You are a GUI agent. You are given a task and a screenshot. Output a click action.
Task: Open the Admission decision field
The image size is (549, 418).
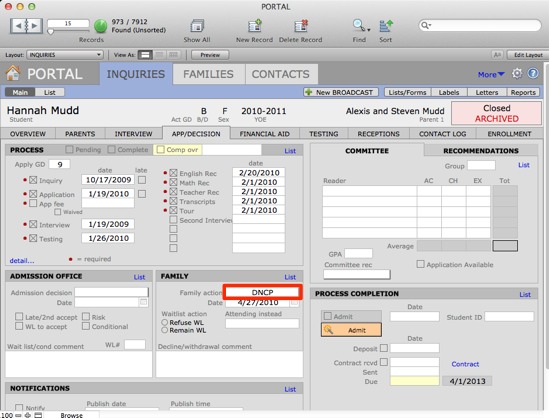click(111, 292)
